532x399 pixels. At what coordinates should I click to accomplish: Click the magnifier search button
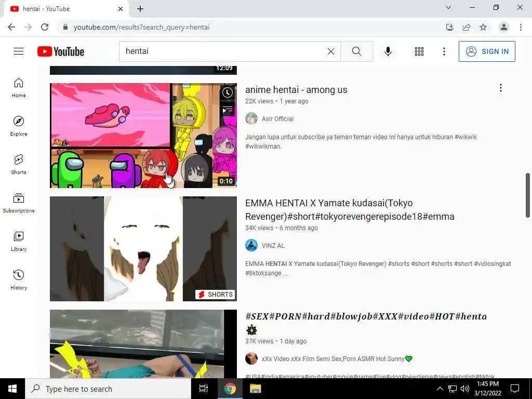coord(356,51)
